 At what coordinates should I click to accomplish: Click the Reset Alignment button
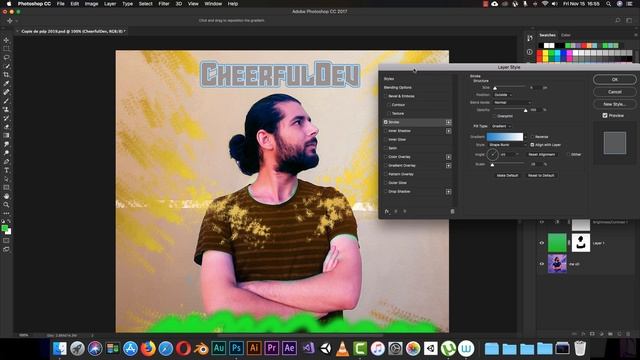tap(541, 154)
